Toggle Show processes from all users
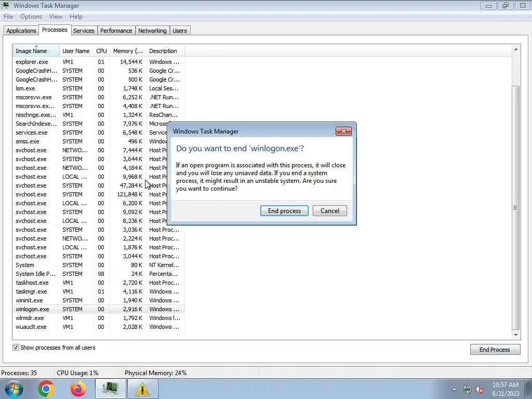The height and width of the screenshot is (399, 532). (16, 348)
